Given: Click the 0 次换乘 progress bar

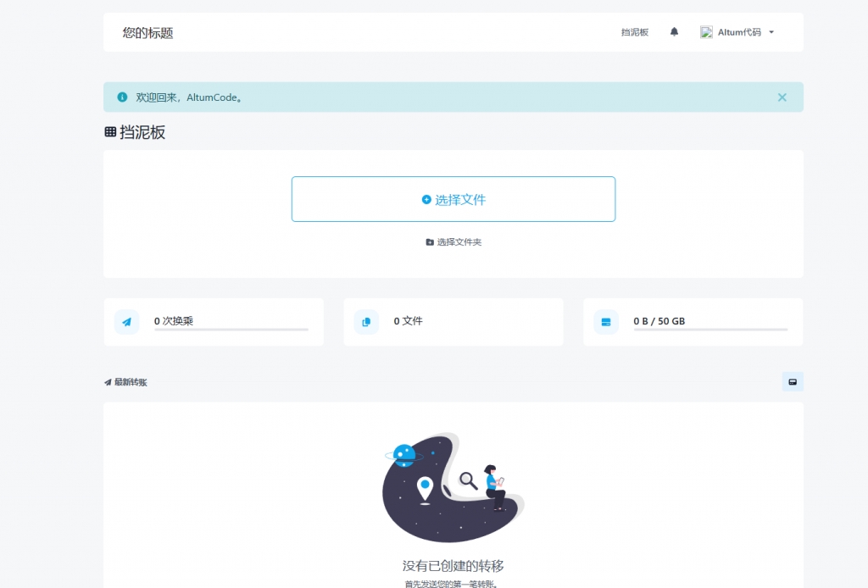Looking at the screenshot, I should tap(231, 330).
